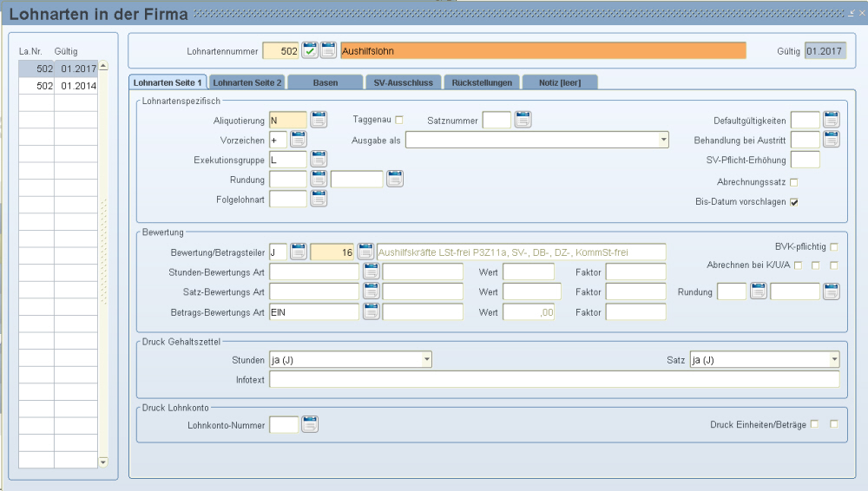Open Behandlung bei Austritt lookup icon
The image size is (868, 491).
point(832,140)
